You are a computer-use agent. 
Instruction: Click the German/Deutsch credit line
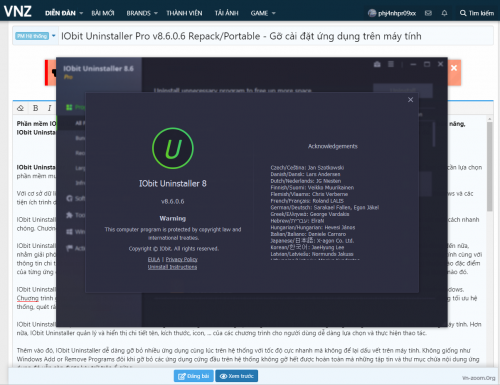click(325, 207)
